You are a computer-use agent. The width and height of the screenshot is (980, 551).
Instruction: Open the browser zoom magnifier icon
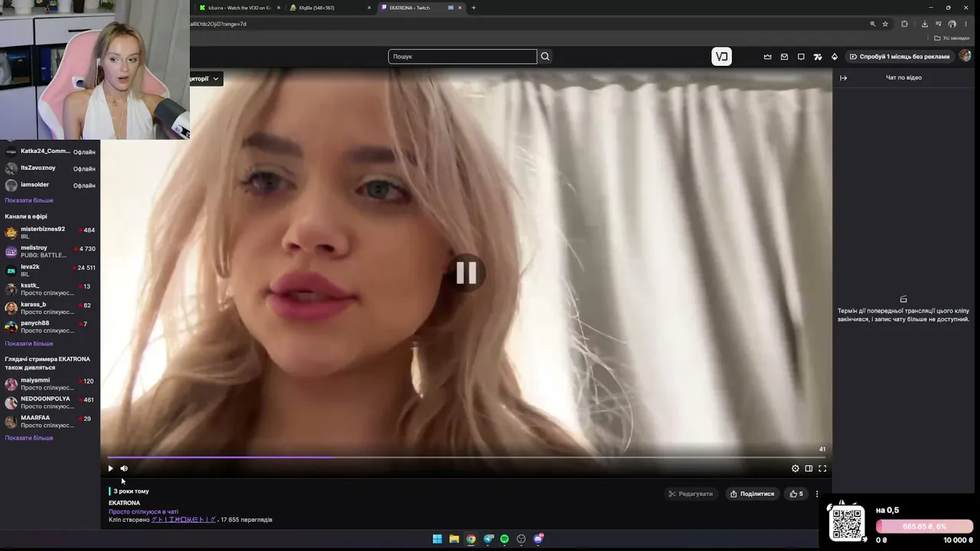872,24
